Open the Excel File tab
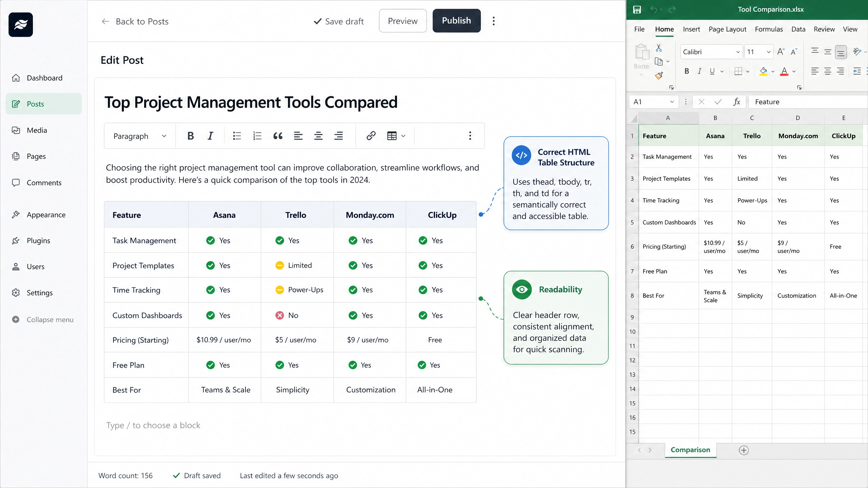 (x=639, y=29)
